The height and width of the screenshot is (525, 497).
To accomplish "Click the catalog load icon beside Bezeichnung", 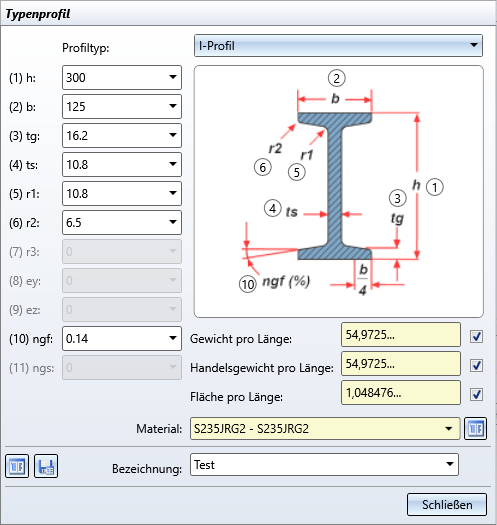I will (x=17, y=466).
